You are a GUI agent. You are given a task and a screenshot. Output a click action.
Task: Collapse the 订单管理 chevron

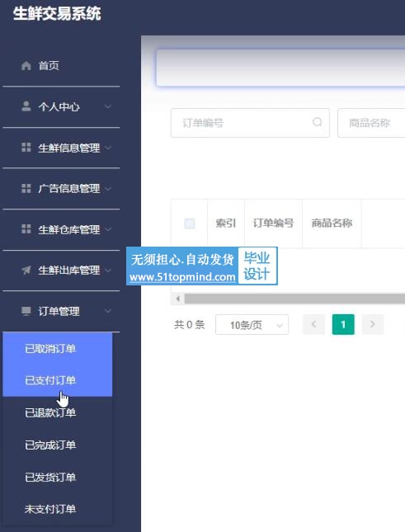108,311
